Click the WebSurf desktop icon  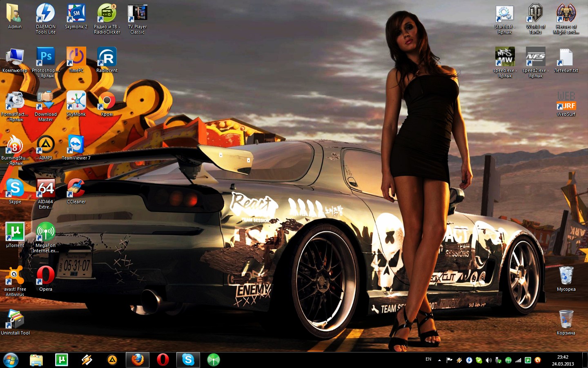pyautogui.click(x=566, y=104)
